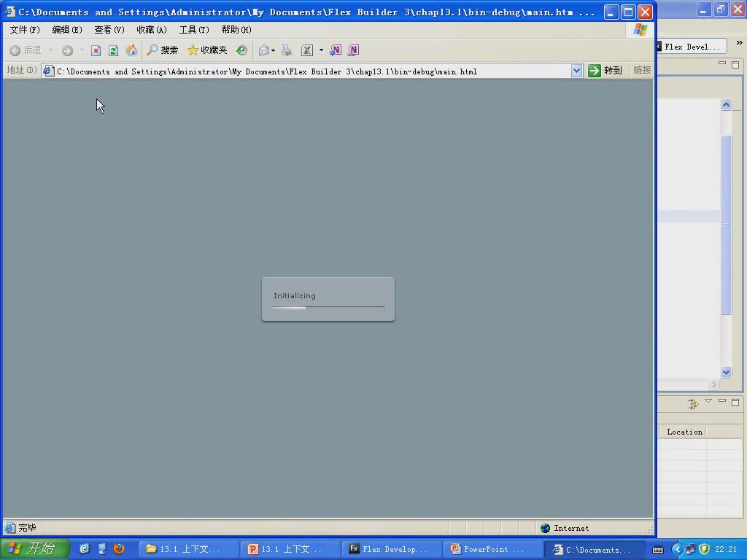
Task: Open the 13.1 folder taskbar button
Action: click(188, 549)
